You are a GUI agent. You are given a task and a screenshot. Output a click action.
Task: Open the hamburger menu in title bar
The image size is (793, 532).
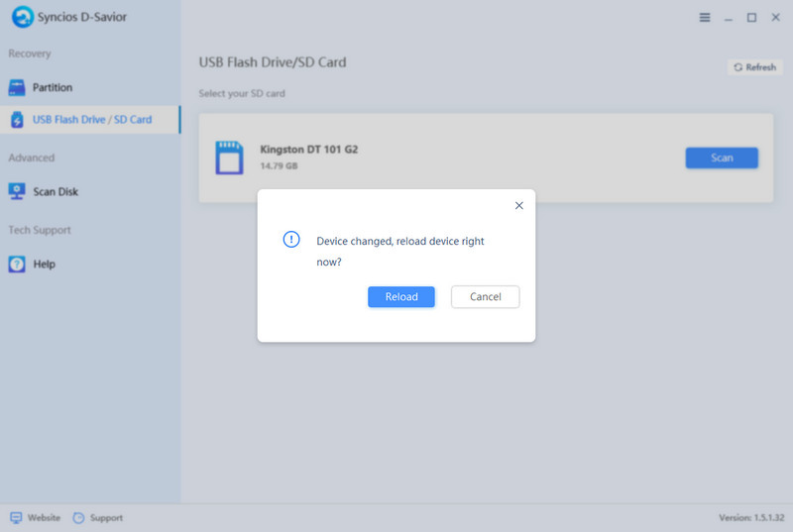click(x=705, y=18)
